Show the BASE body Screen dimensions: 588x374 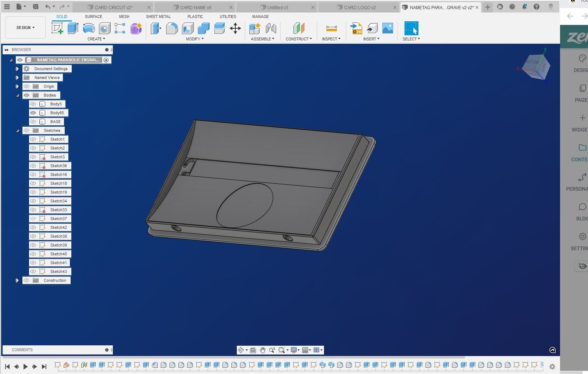[33, 122]
